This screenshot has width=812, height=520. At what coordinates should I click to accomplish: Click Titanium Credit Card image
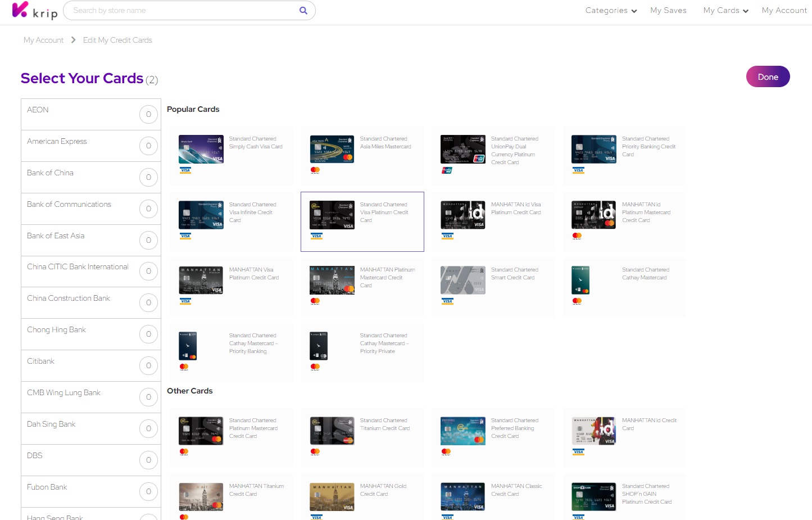point(332,431)
